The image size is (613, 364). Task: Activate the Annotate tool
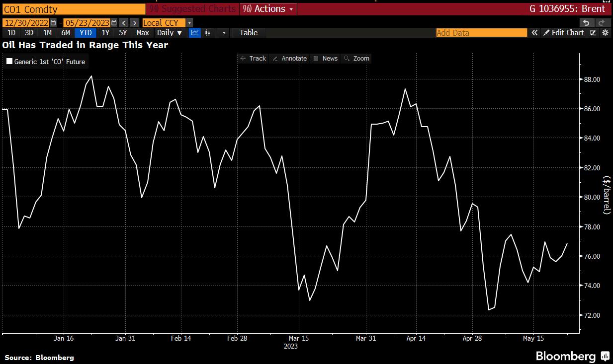click(x=290, y=58)
